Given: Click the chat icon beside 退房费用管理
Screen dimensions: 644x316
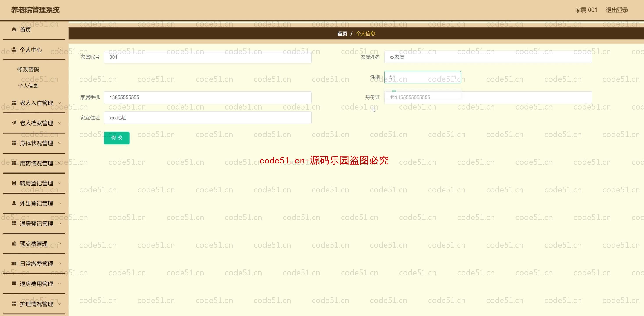Looking at the screenshot, I should pos(14,284).
